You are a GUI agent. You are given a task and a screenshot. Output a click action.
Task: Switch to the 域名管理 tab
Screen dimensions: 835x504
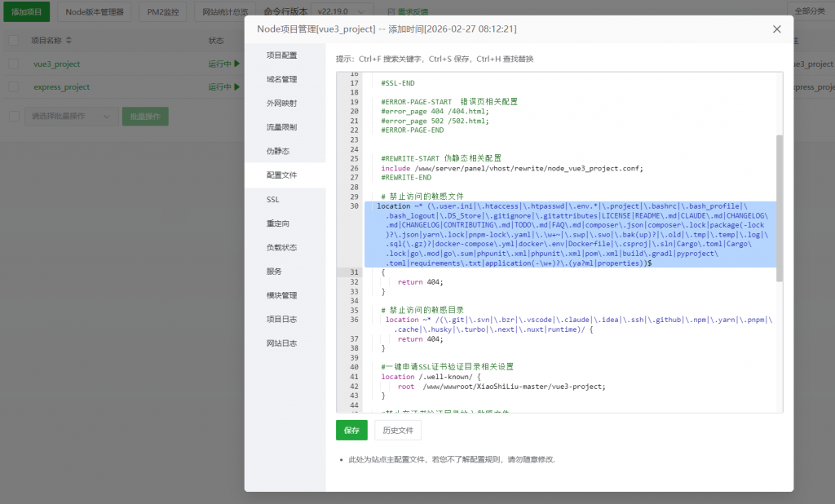pos(281,79)
